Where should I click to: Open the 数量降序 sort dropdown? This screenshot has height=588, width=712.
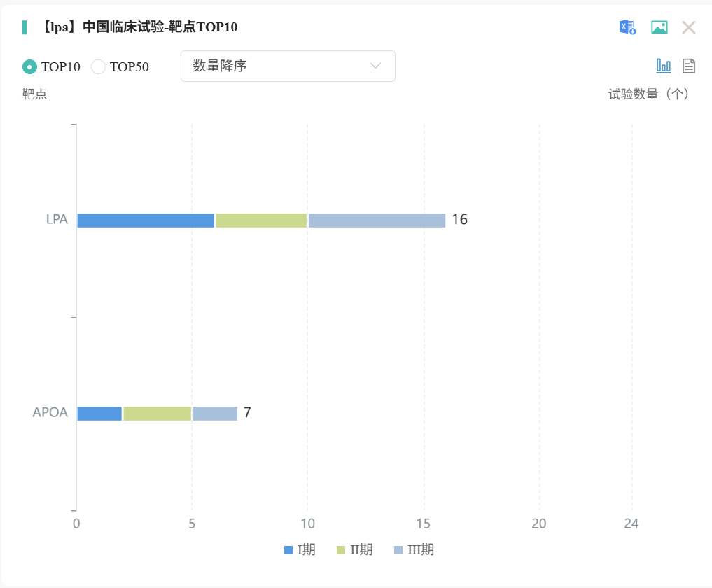(287, 66)
